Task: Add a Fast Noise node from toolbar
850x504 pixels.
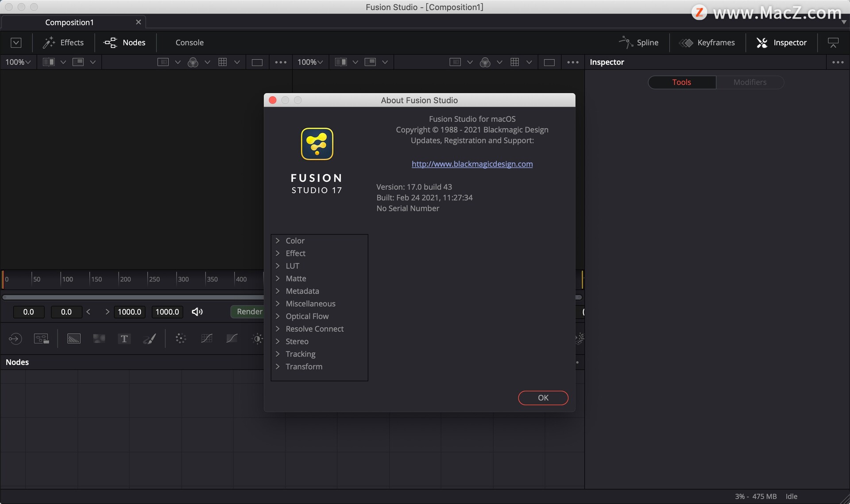Action: 99,339
